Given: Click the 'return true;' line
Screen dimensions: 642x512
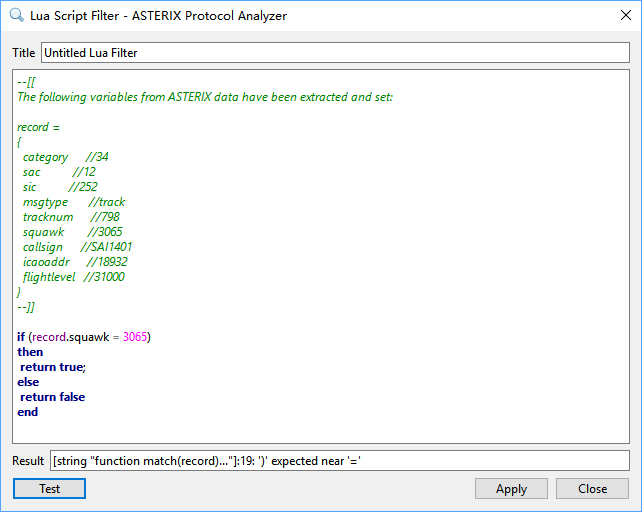Looking at the screenshot, I should click(x=53, y=367).
